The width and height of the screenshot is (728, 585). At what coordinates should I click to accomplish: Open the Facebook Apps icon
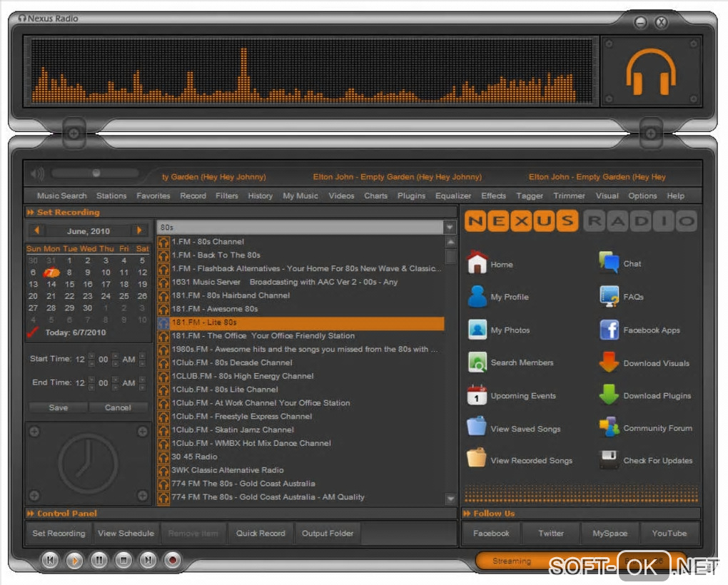[609, 330]
